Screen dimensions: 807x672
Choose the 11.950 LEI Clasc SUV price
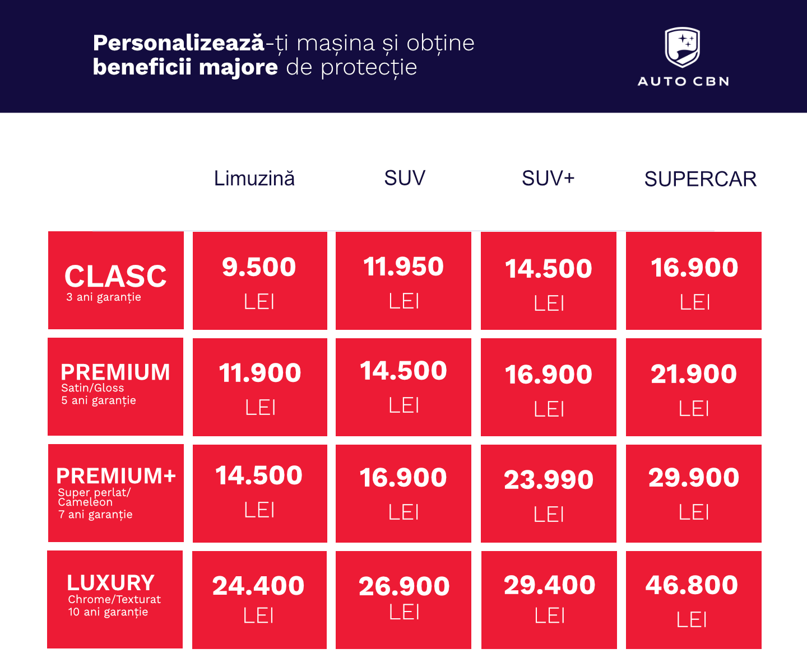403,281
